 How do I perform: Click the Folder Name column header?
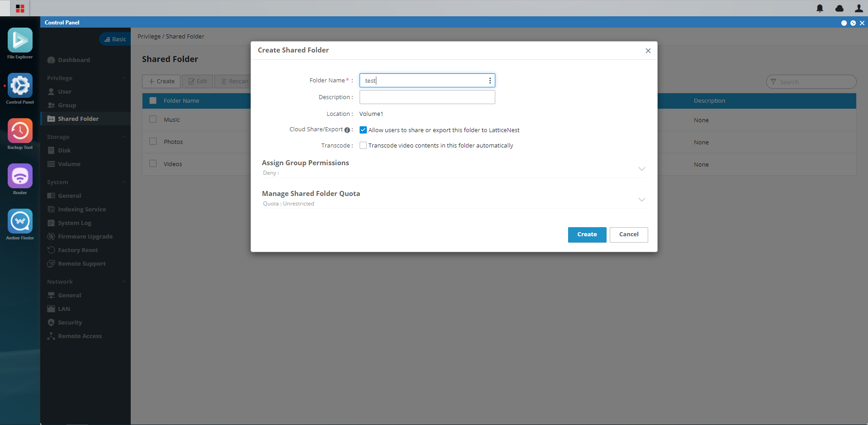pyautogui.click(x=181, y=101)
